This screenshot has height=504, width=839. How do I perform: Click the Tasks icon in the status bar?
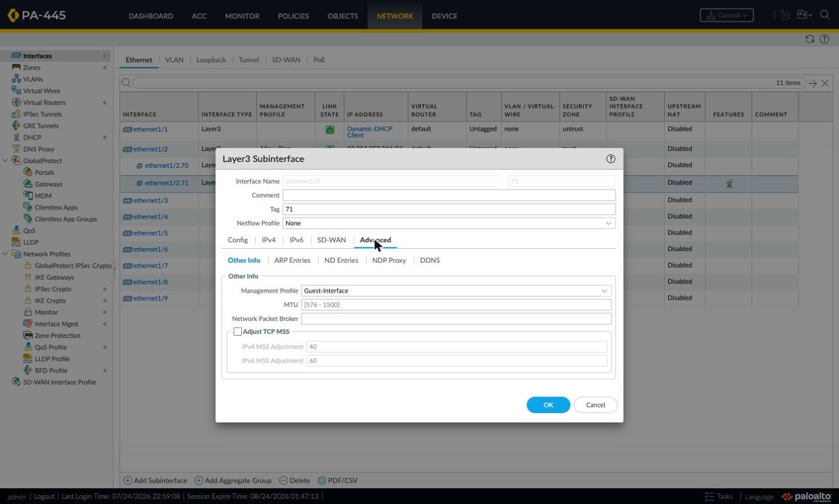point(709,496)
